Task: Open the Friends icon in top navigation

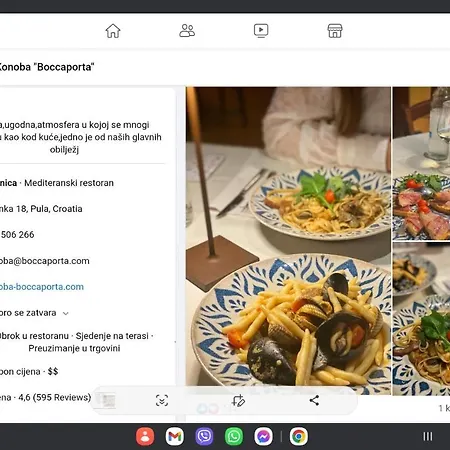Action: pos(187,31)
